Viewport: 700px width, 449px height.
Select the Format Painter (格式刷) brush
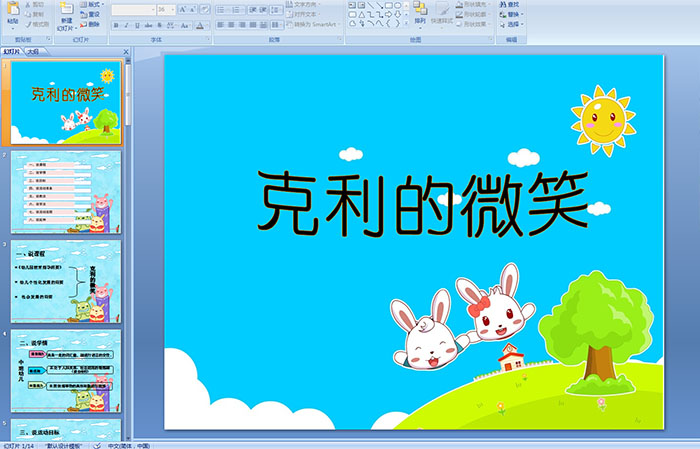37,24
